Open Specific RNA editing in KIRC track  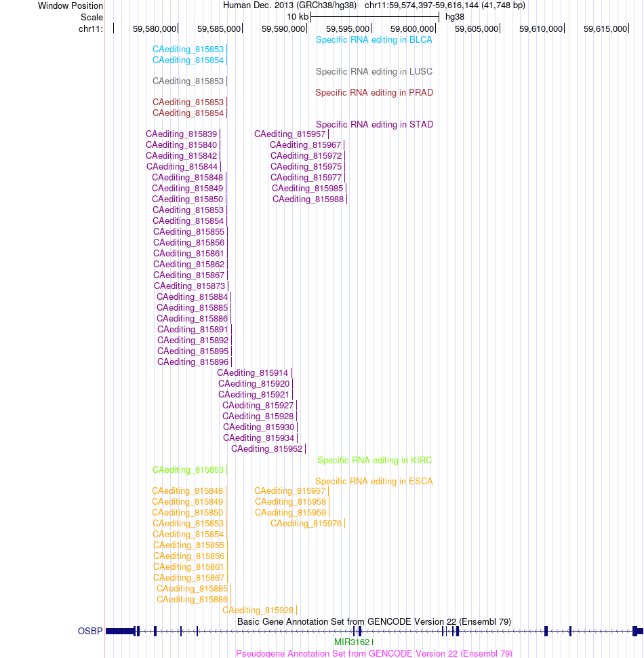[x=374, y=461]
